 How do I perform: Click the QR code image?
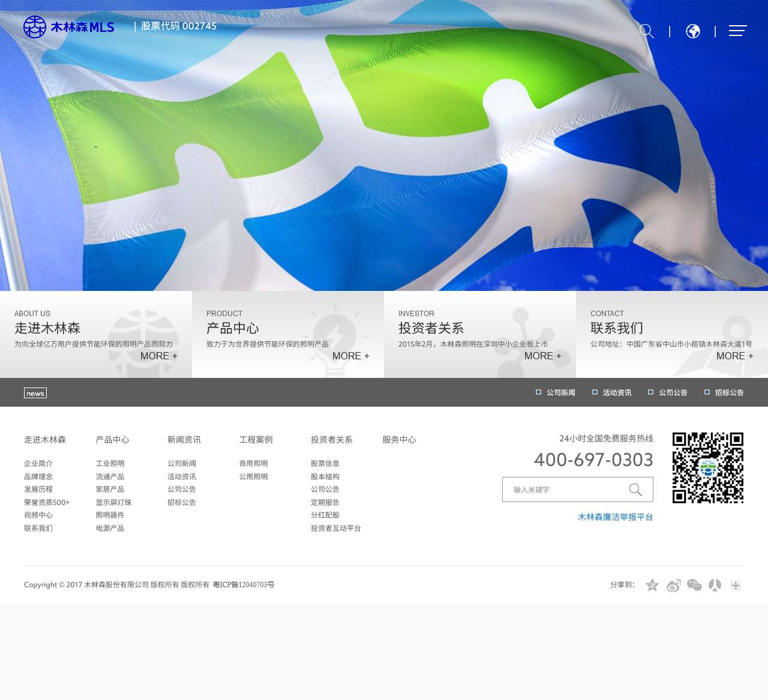(708, 468)
